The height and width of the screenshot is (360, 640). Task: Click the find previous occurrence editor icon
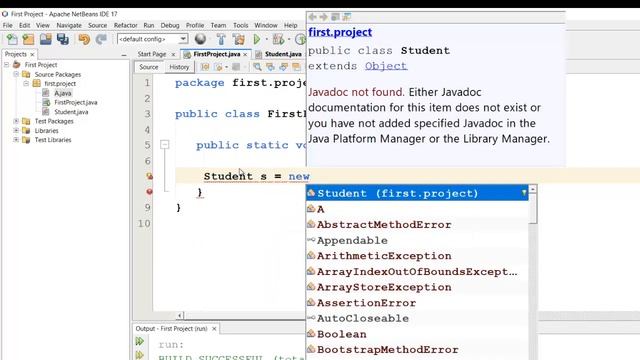tap(270, 67)
